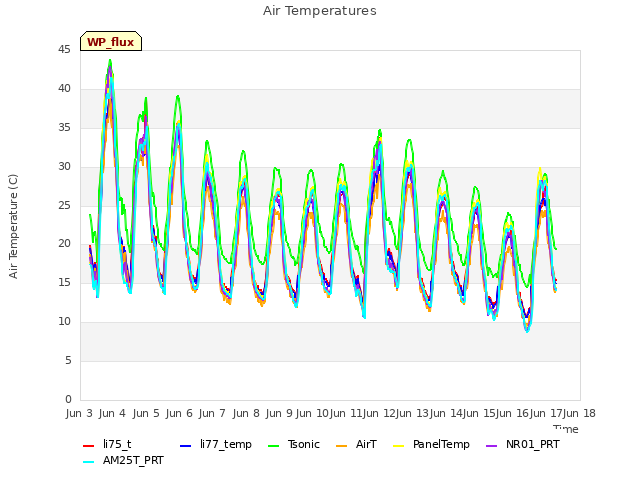Click the Air Temperatures chart title
640x480 pixels.
(320, 11)
